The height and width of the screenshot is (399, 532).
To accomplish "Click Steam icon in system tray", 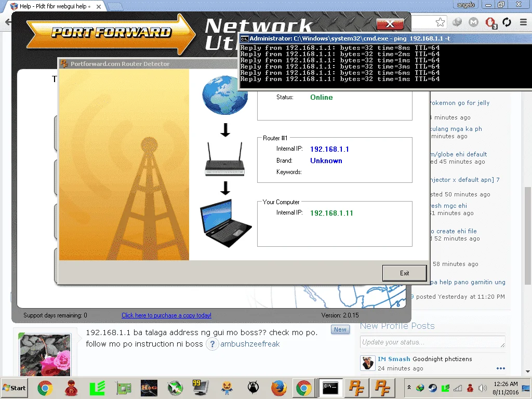I will tap(433, 388).
